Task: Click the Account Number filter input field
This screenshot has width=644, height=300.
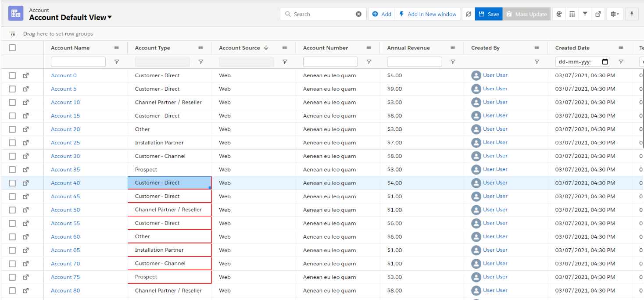Action: [x=330, y=62]
